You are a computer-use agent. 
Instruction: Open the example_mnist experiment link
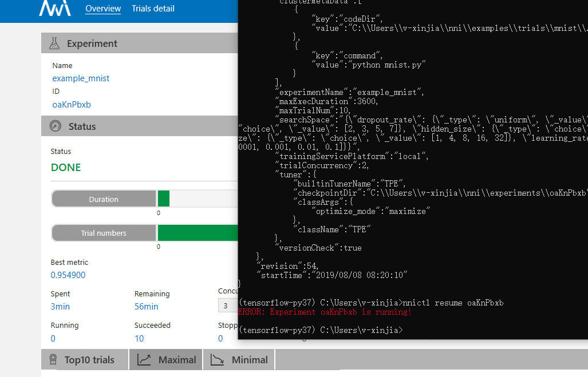click(80, 78)
